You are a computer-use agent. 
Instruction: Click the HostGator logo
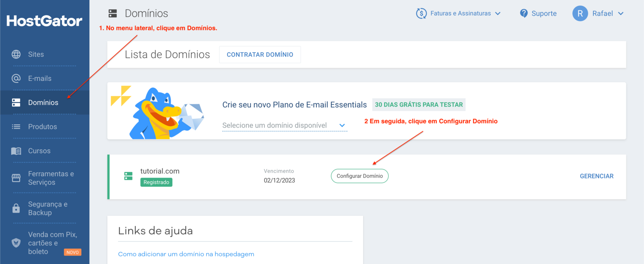coord(44,21)
